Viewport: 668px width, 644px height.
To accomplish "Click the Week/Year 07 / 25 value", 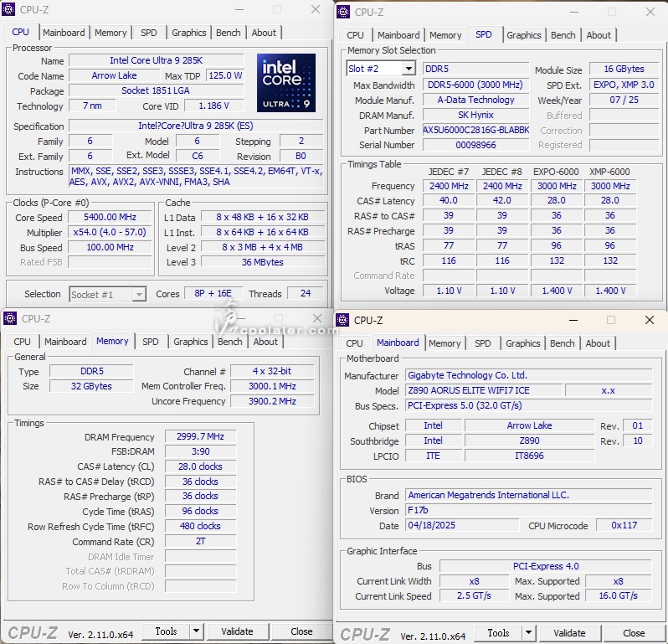I will pyautogui.click(x=624, y=100).
